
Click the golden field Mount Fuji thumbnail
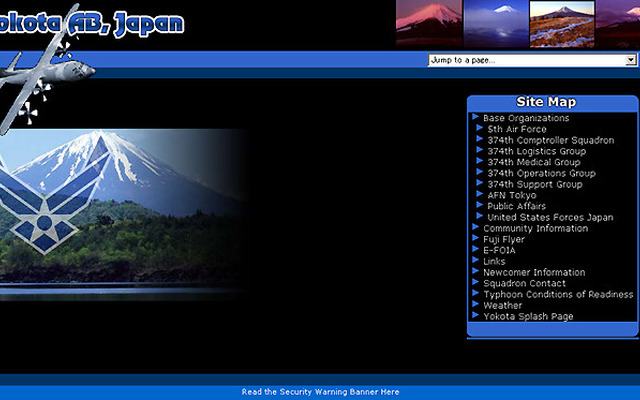[562, 24]
